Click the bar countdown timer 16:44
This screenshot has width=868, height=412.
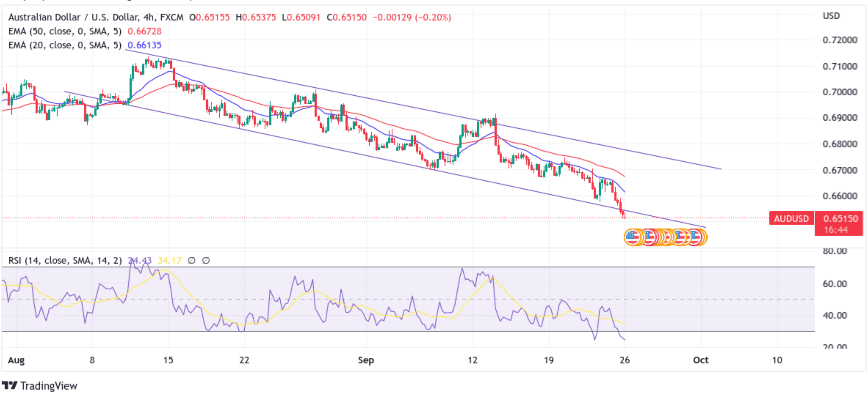coord(836,230)
